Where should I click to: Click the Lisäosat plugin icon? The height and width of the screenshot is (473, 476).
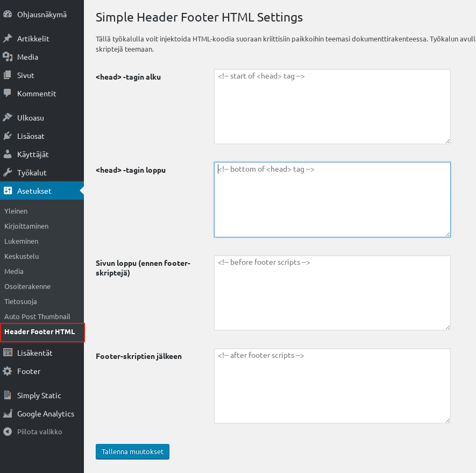coord(8,136)
